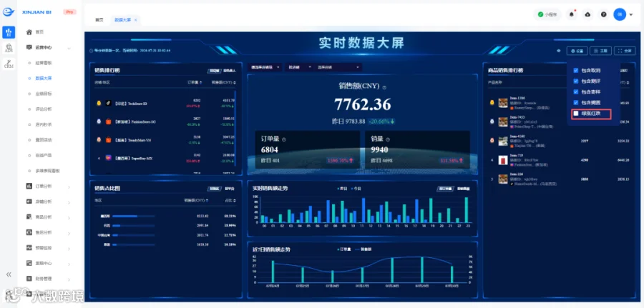This screenshot has height=308, width=644.
Task: Close the 数据大屏 tab
Action: (x=135, y=20)
